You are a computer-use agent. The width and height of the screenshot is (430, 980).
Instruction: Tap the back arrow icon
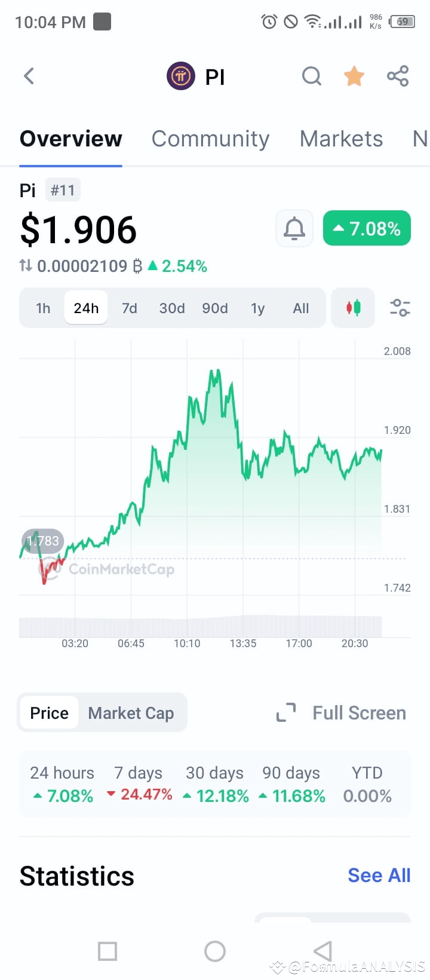(29, 76)
